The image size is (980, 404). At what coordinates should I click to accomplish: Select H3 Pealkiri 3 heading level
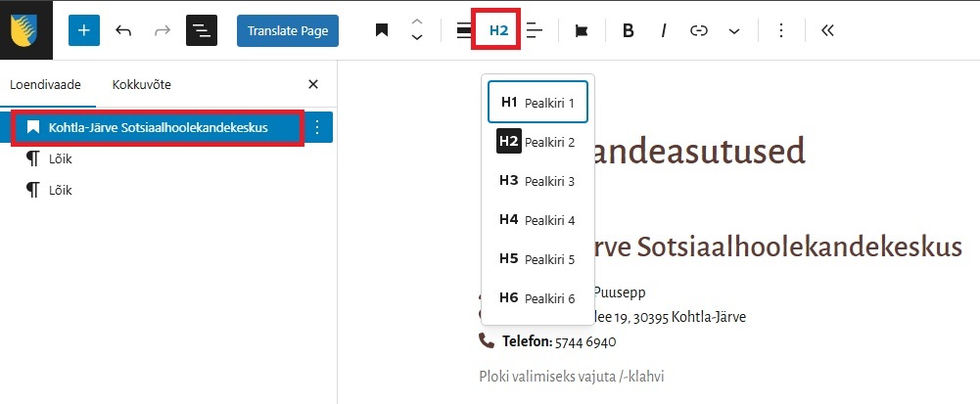click(x=537, y=181)
